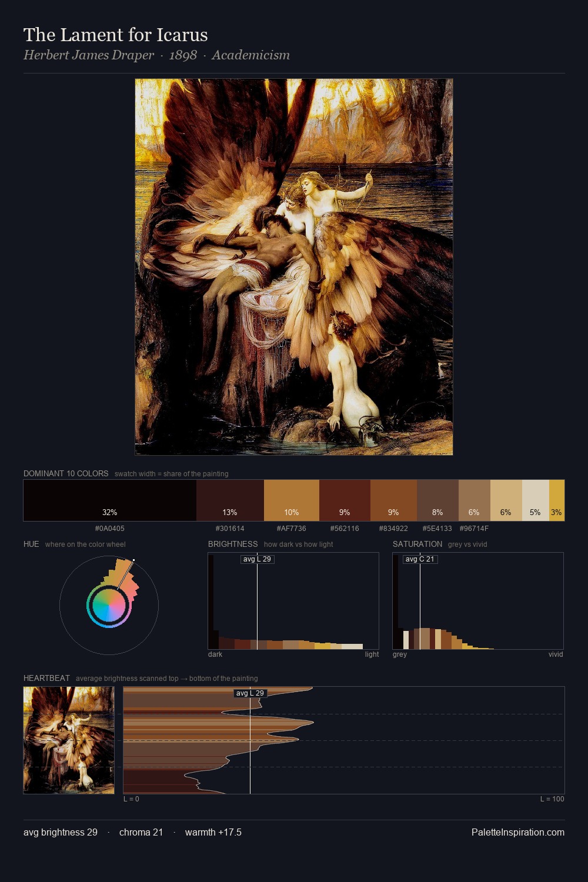Viewport: 588px width, 882px height.
Task: Click caption 'grey vs vivid'
Action: 467,544
